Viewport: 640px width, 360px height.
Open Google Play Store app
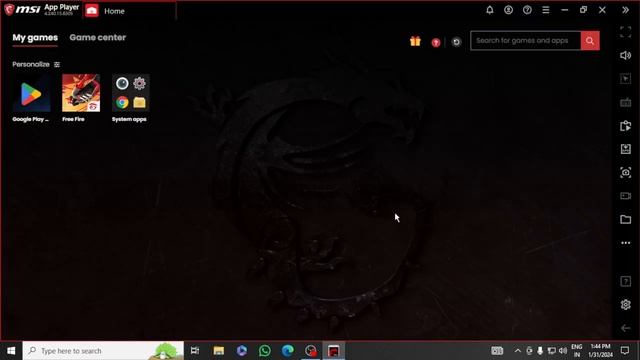31,93
